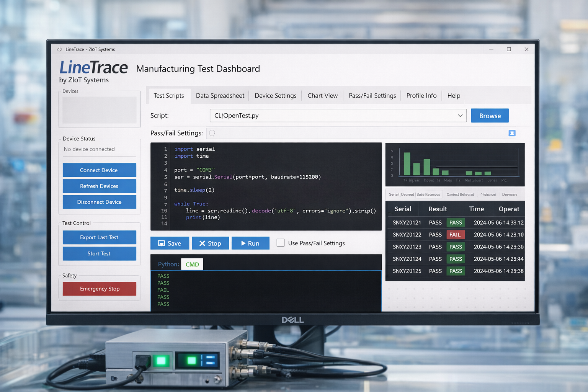Image resolution: width=588 pixels, height=392 pixels.
Task: Click the LineTrace app icon in the title bar
Action: coord(59,49)
